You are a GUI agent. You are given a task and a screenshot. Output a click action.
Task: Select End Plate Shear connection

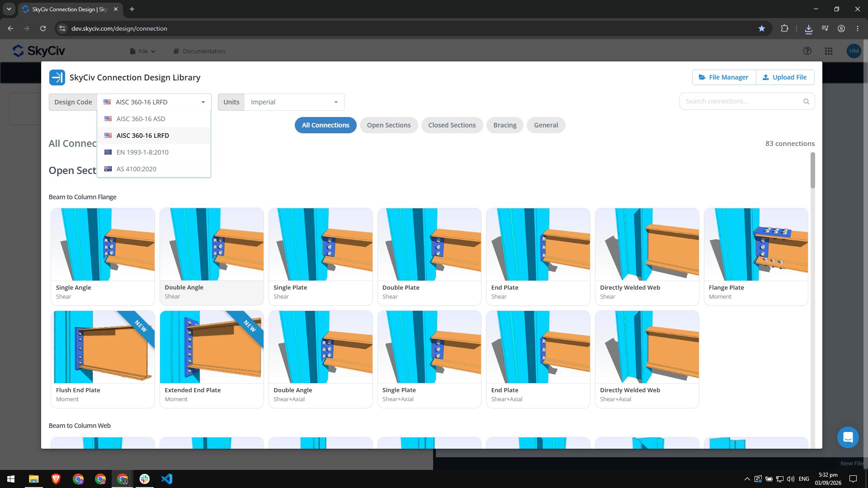[x=538, y=257]
